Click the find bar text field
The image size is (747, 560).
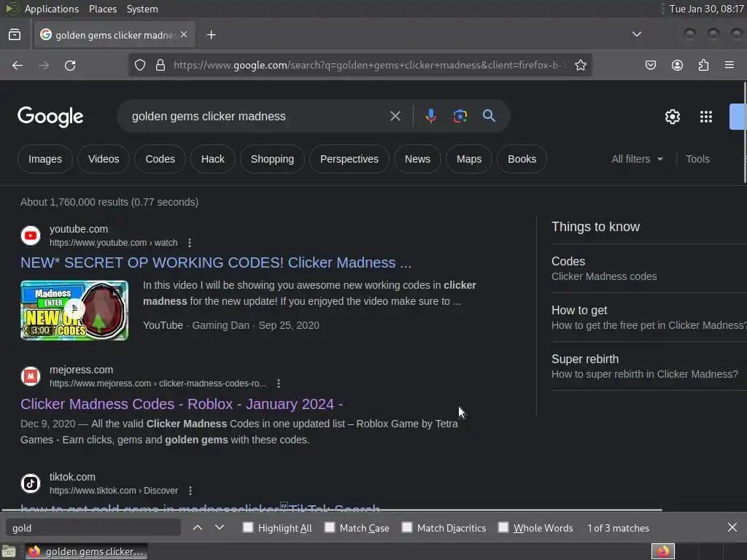[93, 528]
